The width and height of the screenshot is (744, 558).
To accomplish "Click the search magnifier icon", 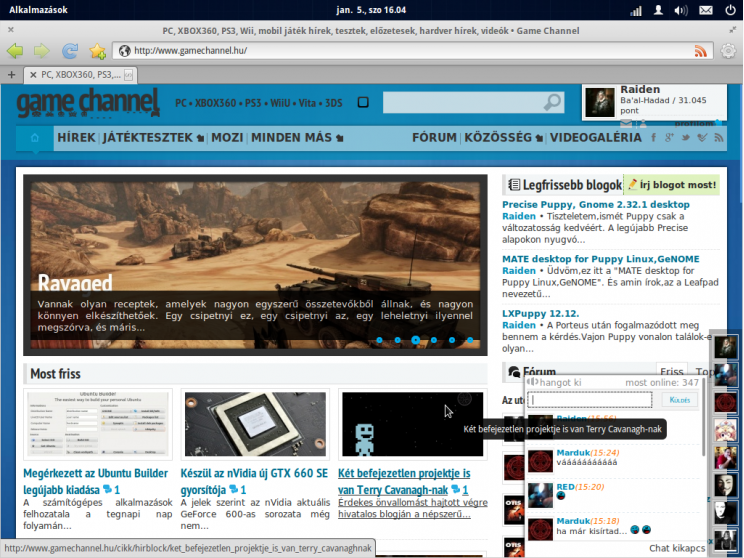I will tap(552, 102).
